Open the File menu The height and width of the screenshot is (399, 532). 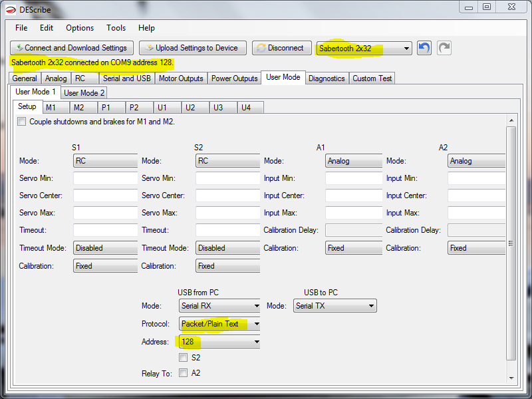21,28
